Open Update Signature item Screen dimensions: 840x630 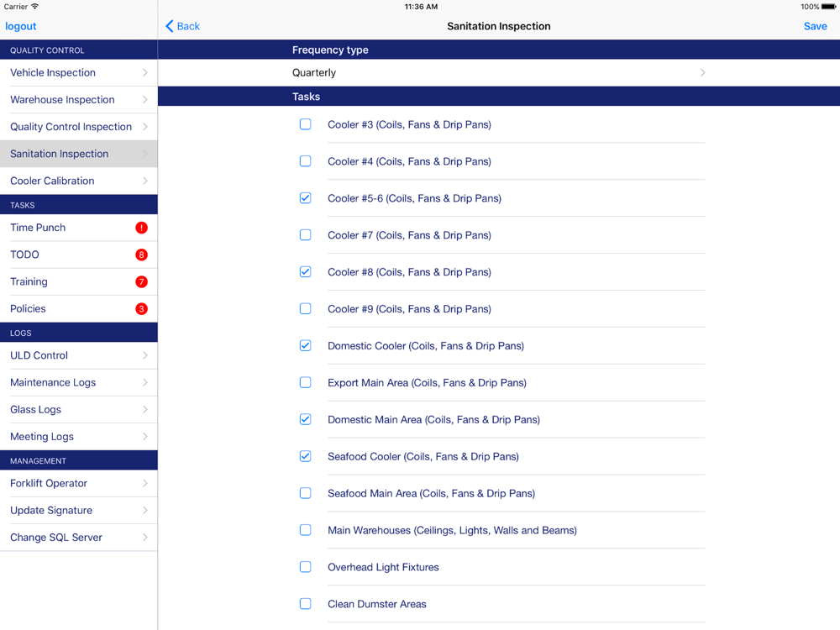pyautogui.click(x=79, y=511)
